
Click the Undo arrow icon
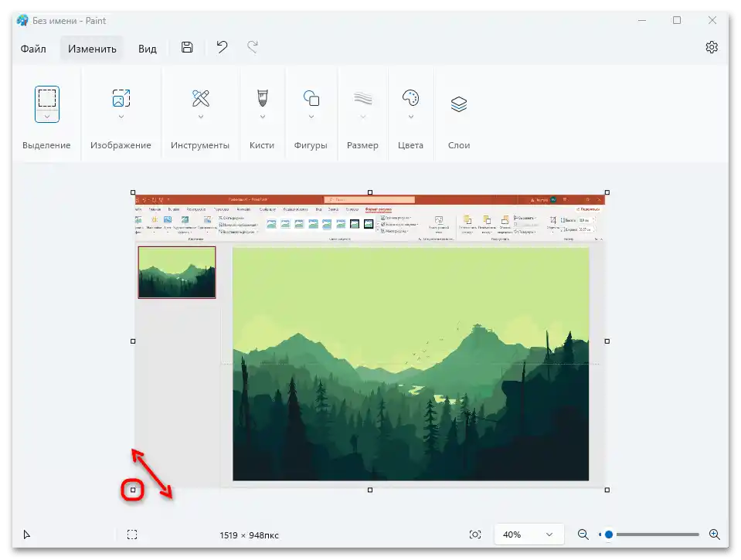pos(222,47)
